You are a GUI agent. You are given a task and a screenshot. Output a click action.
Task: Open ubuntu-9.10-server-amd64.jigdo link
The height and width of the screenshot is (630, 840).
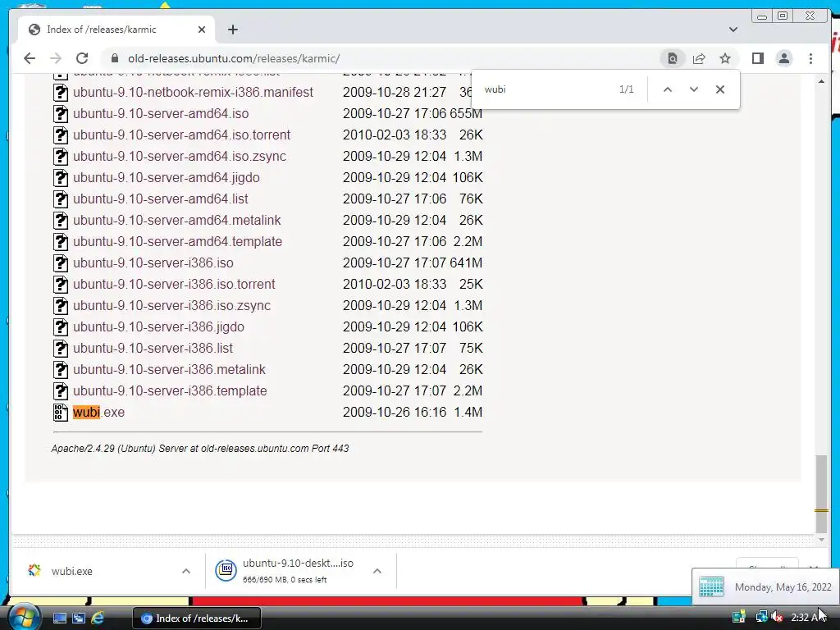tap(166, 177)
